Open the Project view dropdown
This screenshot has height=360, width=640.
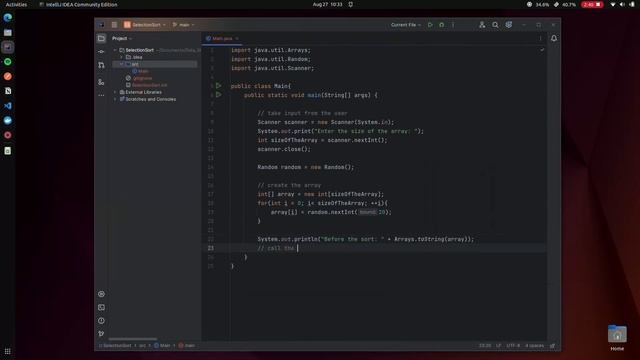(122, 38)
